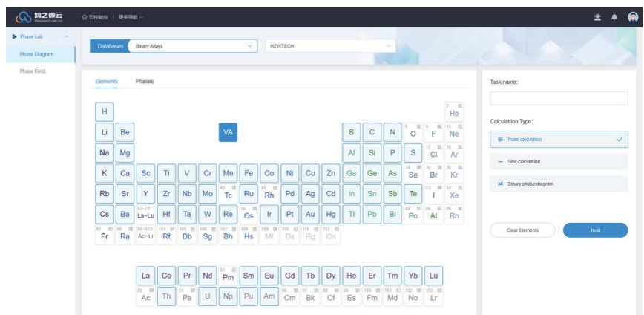Click the notification bell icon
This screenshot has height=315, width=644.
(x=614, y=17)
